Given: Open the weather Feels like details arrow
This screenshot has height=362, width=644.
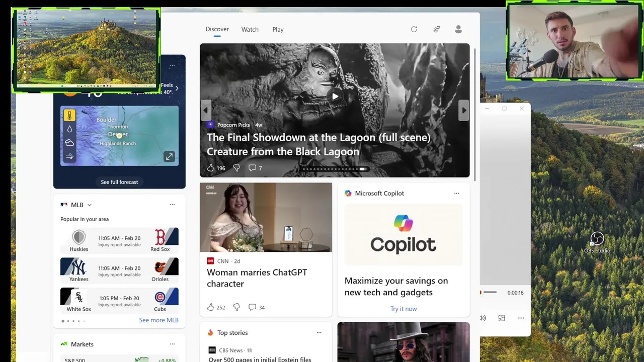Looking at the screenshot, I should pyautogui.click(x=177, y=88).
